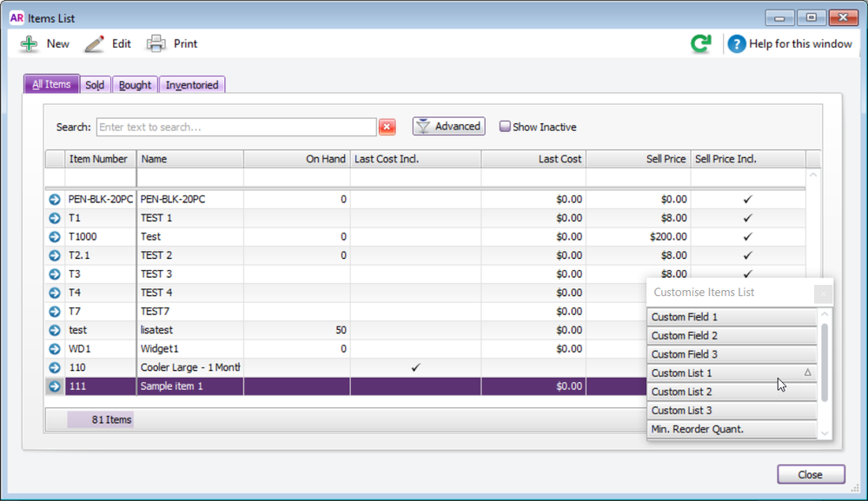The image size is (868, 501).
Task: Click the Print printer icon
Action: tap(156, 44)
